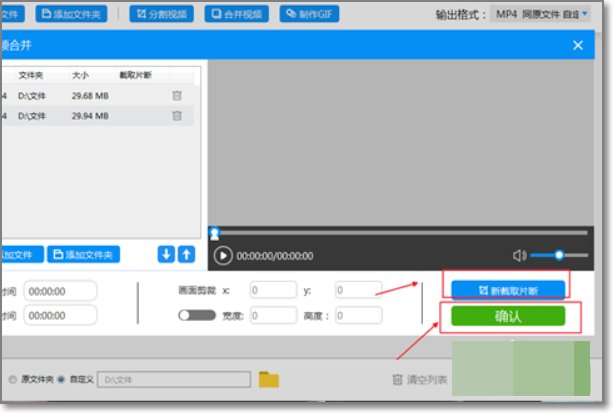Move selected file down with arrow
The image size is (613, 413).
[x=166, y=255]
